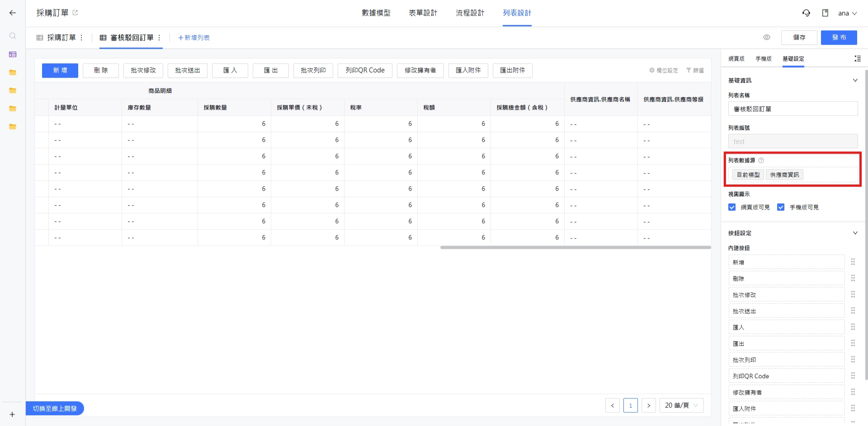Toggle the outline list icon in right panel
The image size is (868, 426).
click(x=857, y=59)
